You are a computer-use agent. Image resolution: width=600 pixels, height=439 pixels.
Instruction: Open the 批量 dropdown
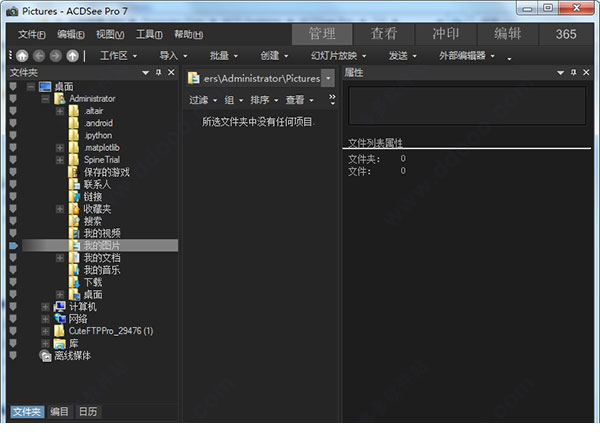(224, 56)
